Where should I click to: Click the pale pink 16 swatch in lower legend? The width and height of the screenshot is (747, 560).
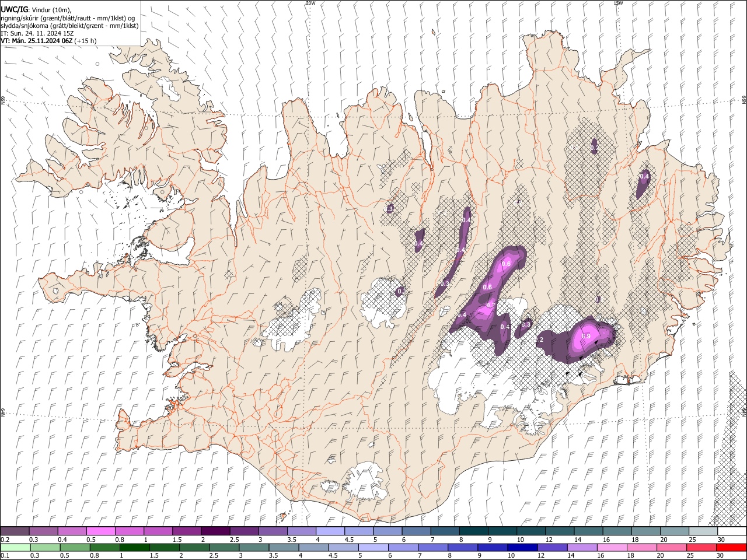[x=612, y=547]
